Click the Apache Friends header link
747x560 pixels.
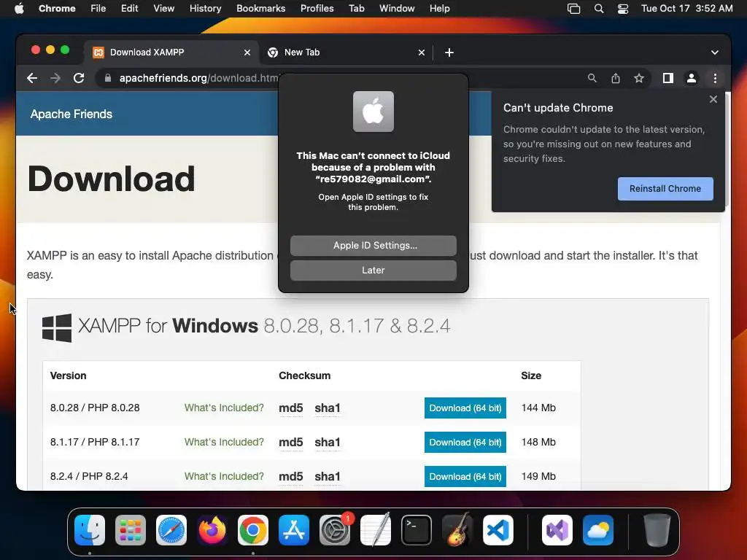[71, 114]
